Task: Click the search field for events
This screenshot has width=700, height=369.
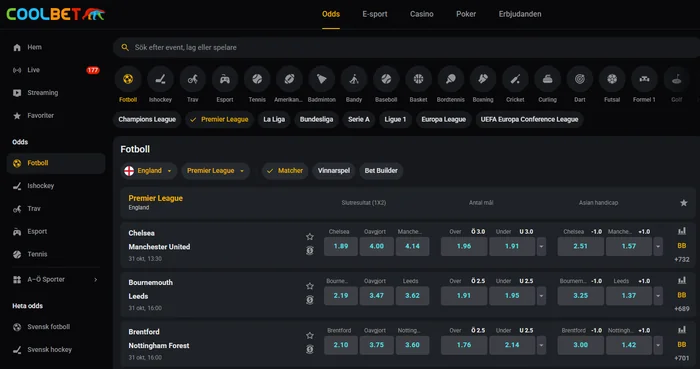Action: [x=406, y=47]
